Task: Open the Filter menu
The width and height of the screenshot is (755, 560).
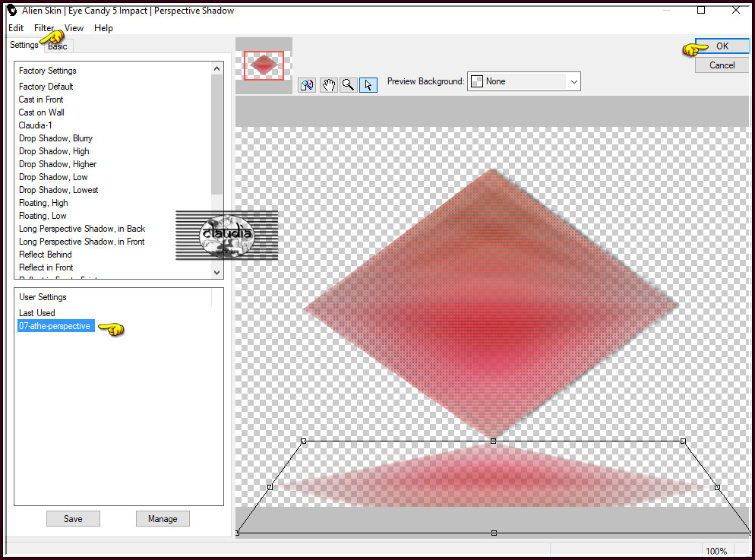Action: pos(44,28)
